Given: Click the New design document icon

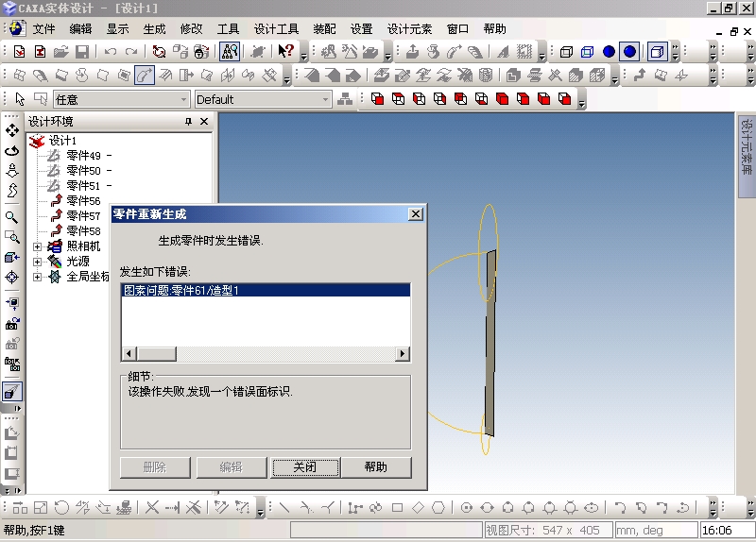Looking at the screenshot, I should coord(19,52).
